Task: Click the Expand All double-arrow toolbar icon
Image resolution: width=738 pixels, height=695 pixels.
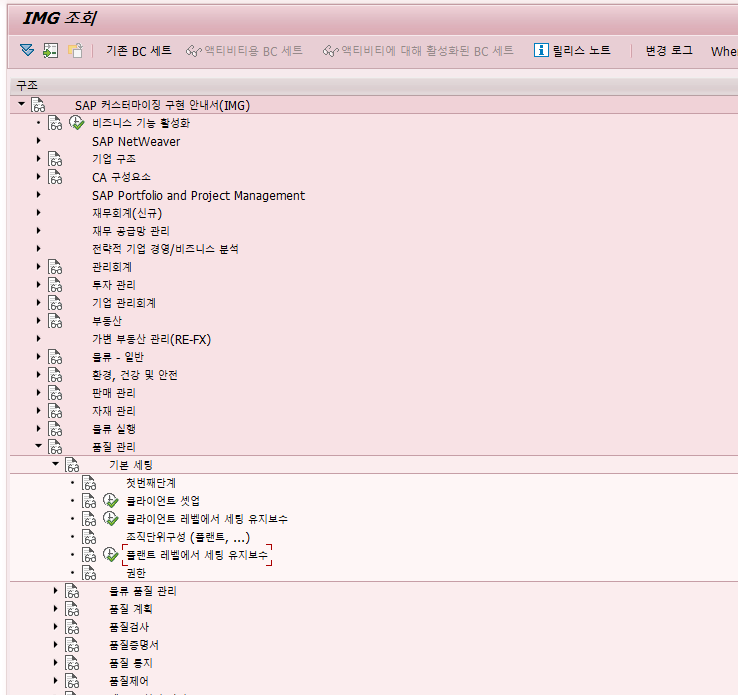Action: pos(27,50)
